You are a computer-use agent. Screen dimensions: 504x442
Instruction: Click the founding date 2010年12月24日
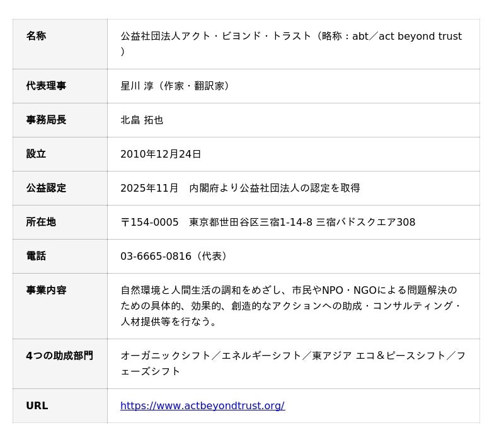(161, 154)
